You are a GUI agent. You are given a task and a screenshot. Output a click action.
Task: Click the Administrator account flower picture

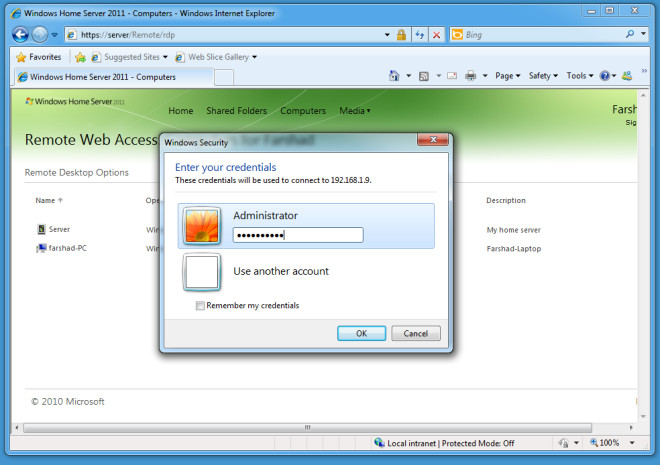[x=202, y=226]
